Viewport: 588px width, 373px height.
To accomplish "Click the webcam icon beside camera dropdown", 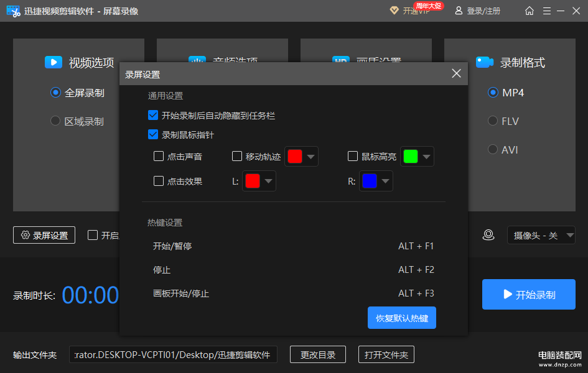I will pos(488,235).
